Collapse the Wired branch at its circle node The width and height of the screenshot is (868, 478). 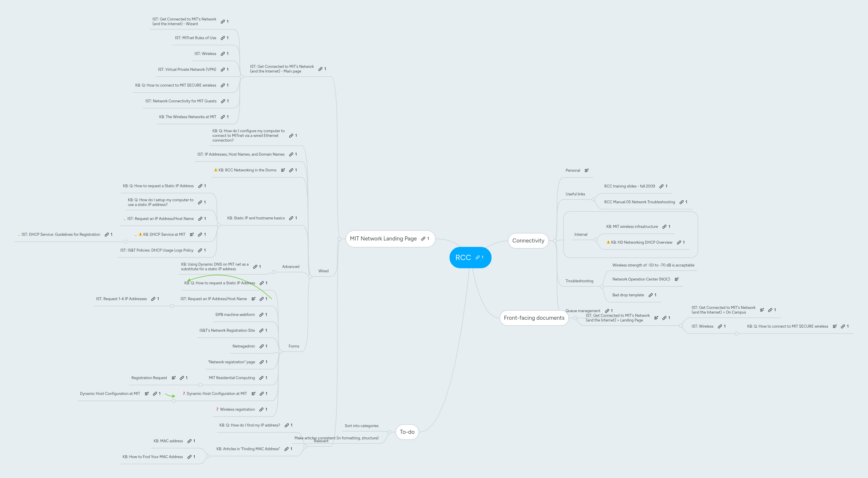(310, 276)
